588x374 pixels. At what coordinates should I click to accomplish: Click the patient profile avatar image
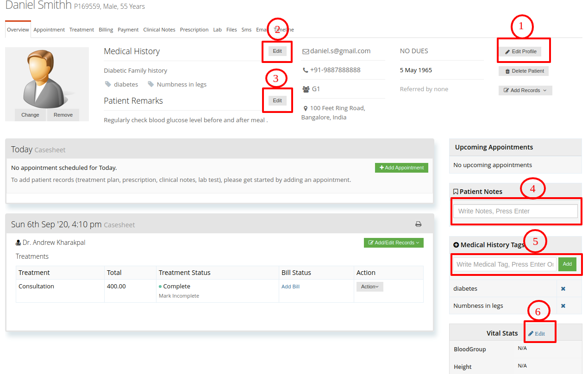click(x=46, y=79)
